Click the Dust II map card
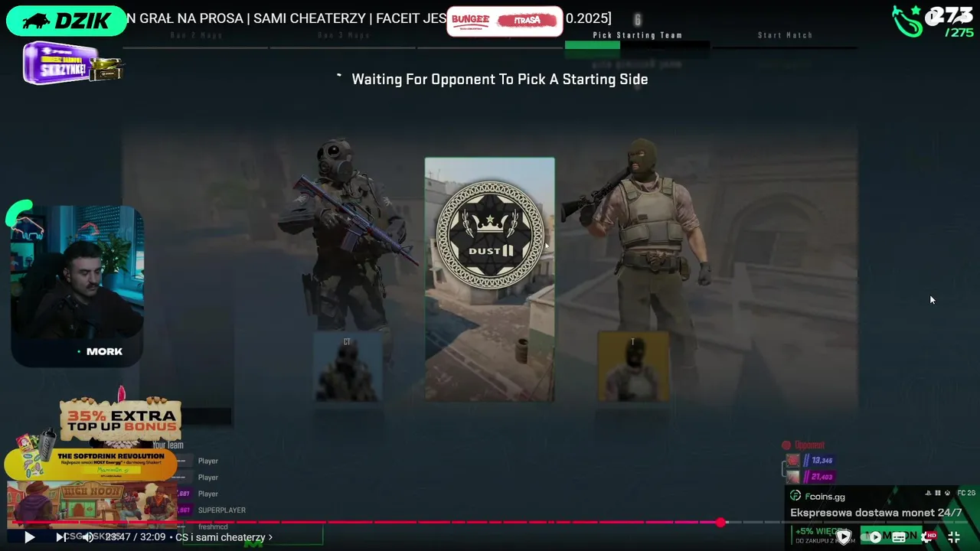The width and height of the screenshot is (980, 551). pyautogui.click(x=490, y=279)
